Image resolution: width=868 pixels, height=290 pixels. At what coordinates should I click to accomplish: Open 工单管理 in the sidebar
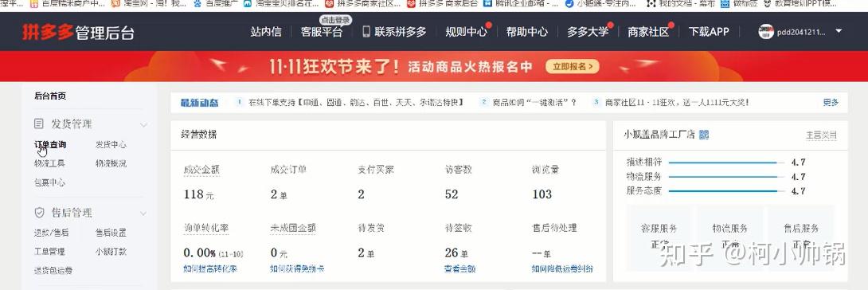pos(49,251)
